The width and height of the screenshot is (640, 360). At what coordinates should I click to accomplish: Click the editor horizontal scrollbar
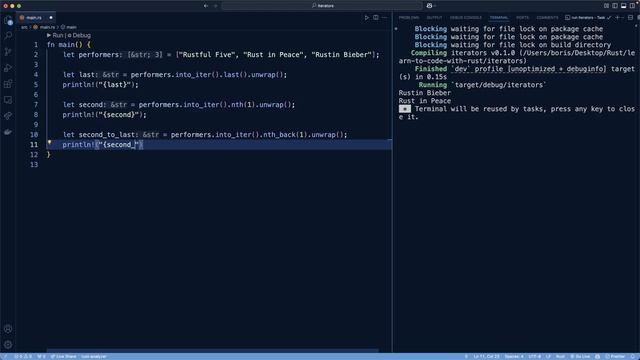(213, 350)
